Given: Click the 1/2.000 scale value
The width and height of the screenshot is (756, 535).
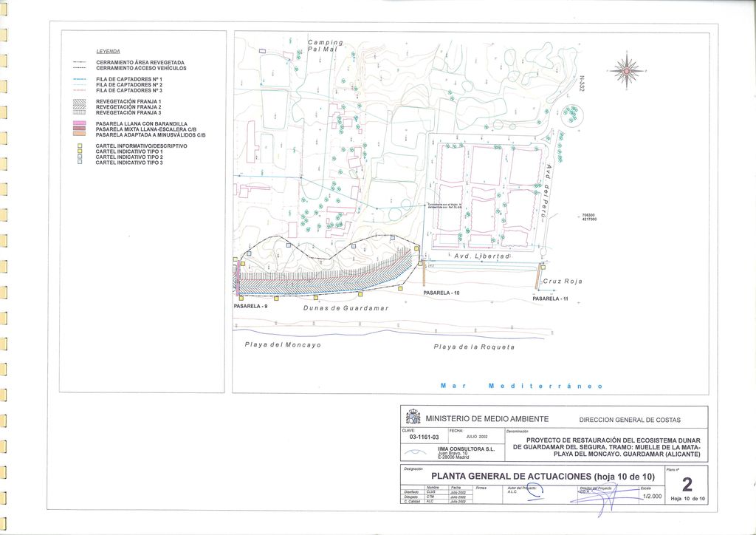Looking at the screenshot, I should point(652,497).
